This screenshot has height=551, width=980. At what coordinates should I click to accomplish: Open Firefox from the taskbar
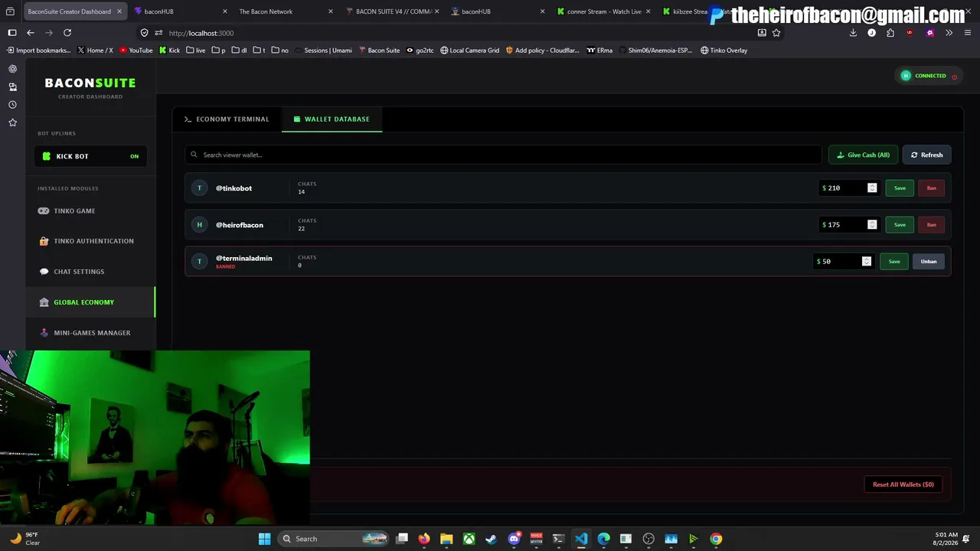(x=424, y=539)
